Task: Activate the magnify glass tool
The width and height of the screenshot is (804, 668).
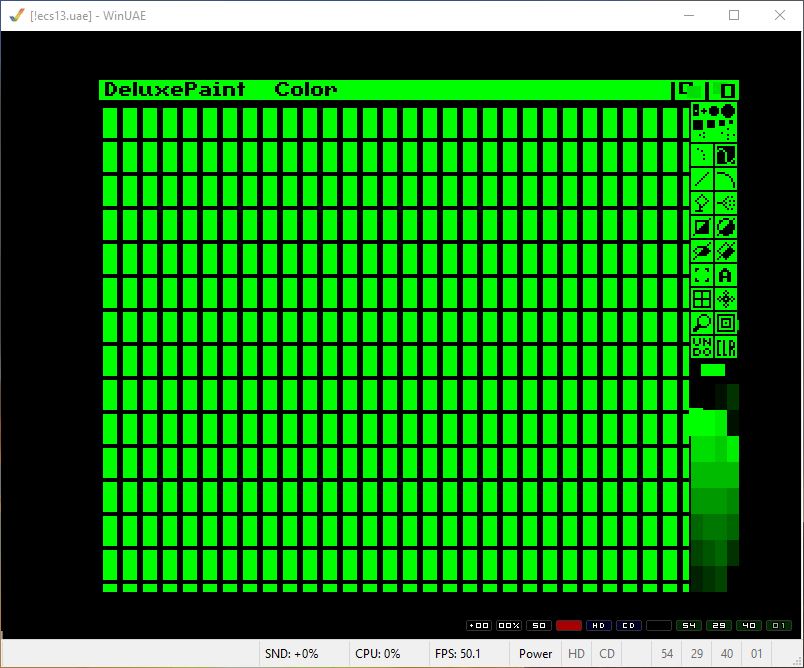Action: 702,323
